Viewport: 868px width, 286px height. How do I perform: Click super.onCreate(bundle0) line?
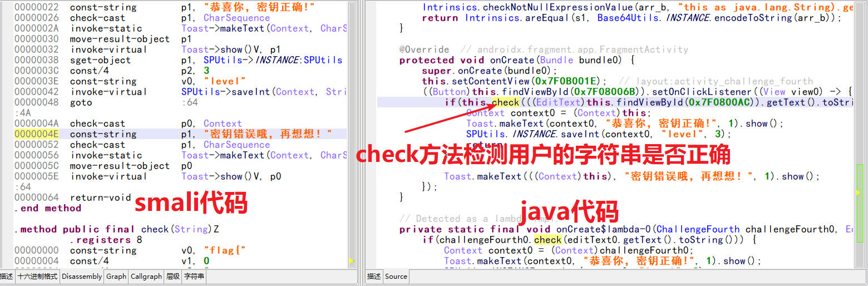(490, 71)
